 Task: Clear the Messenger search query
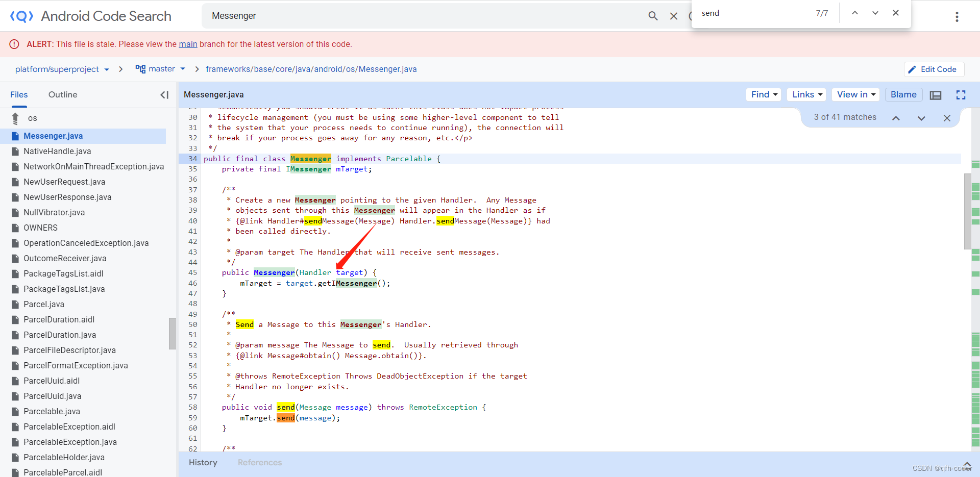674,16
